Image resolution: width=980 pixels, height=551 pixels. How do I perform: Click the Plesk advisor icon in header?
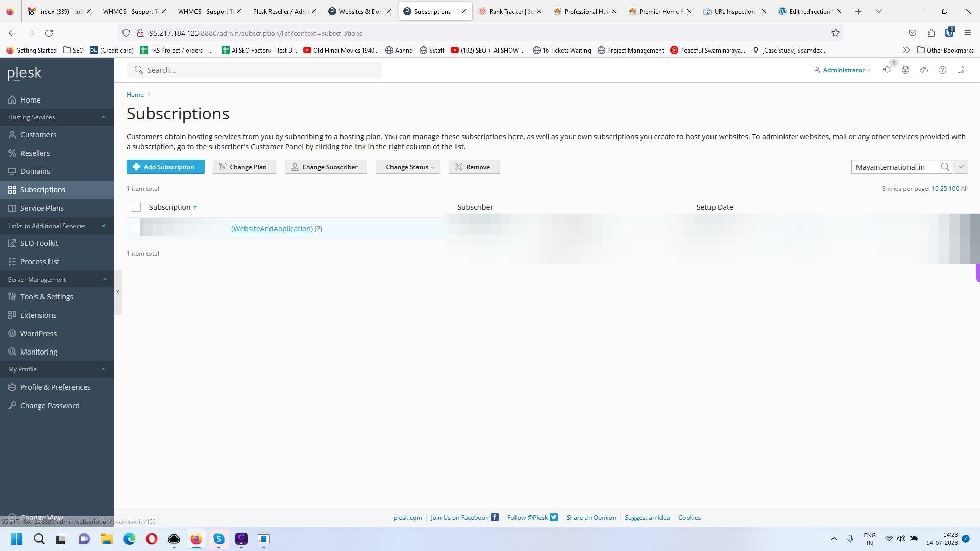(x=905, y=70)
